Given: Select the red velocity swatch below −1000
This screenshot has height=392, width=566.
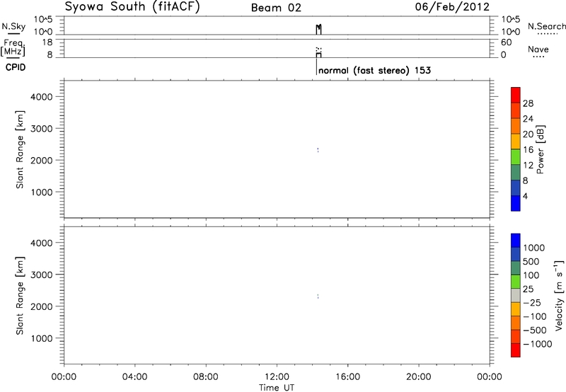Looking at the screenshot, I should (516, 350).
